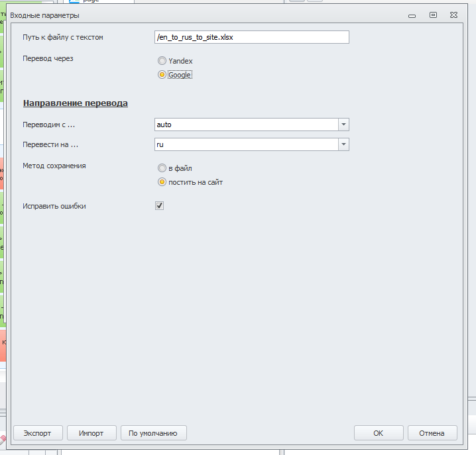476x455 pixels.
Task: Choose the 'постить на сайт' save method
Action: click(x=162, y=182)
